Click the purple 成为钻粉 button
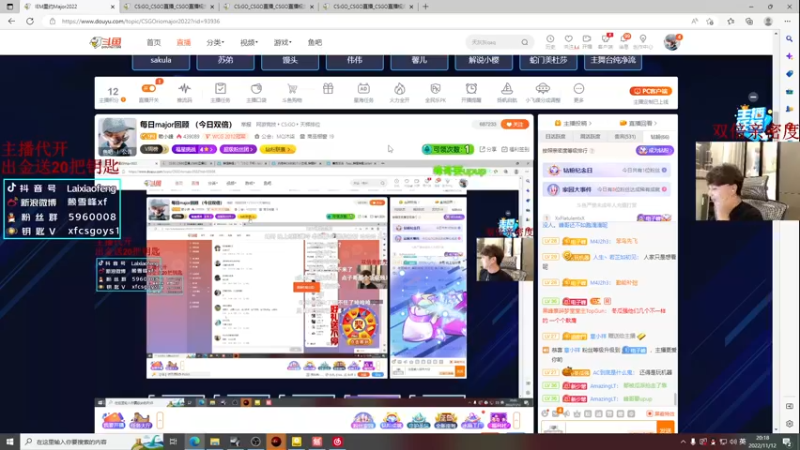The height and width of the screenshot is (450, 800). 655,151
